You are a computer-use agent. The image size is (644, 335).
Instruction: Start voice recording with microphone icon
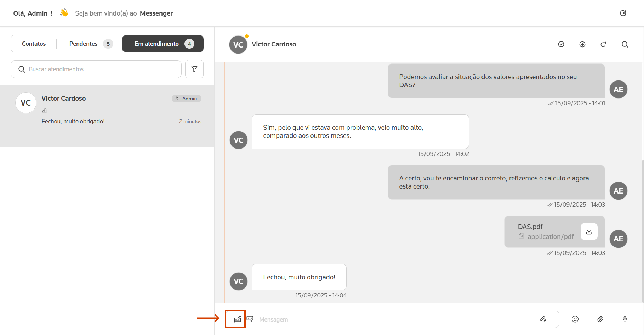(x=625, y=319)
